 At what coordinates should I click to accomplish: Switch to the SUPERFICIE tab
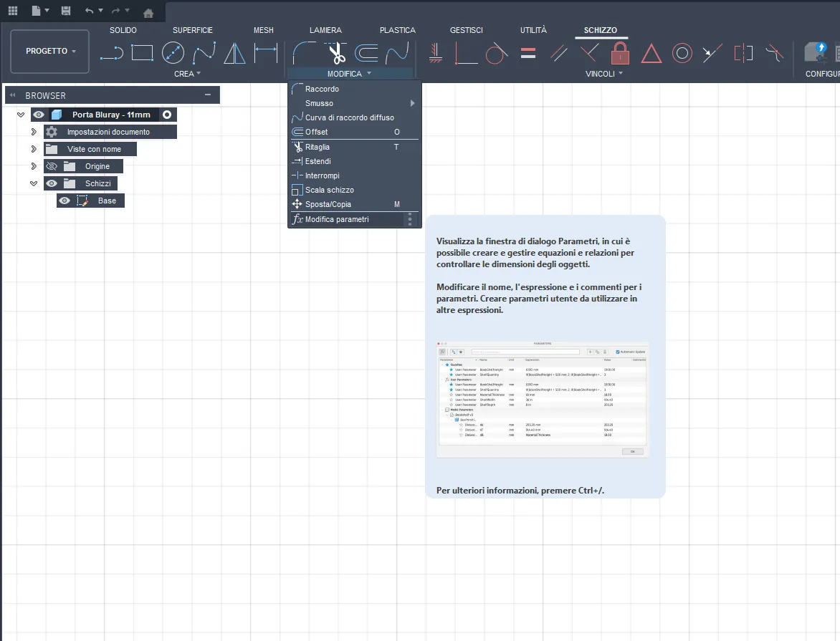pyautogui.click(x=193, y=30)
